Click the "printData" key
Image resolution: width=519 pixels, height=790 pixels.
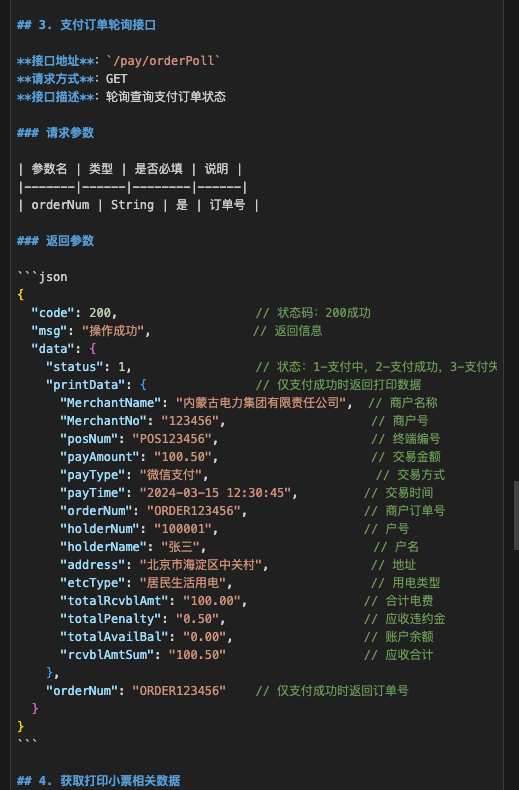[x=85, y=385]
